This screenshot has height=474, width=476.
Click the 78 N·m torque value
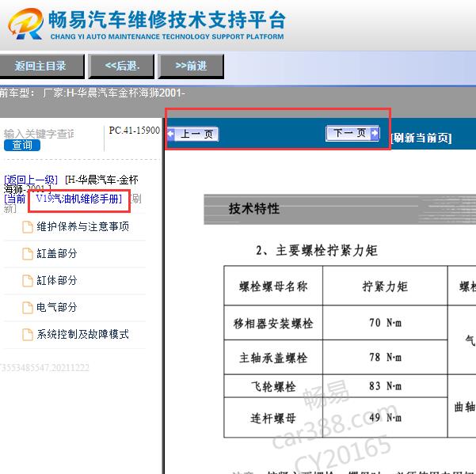pyautogui.click(x=385, y=357)
